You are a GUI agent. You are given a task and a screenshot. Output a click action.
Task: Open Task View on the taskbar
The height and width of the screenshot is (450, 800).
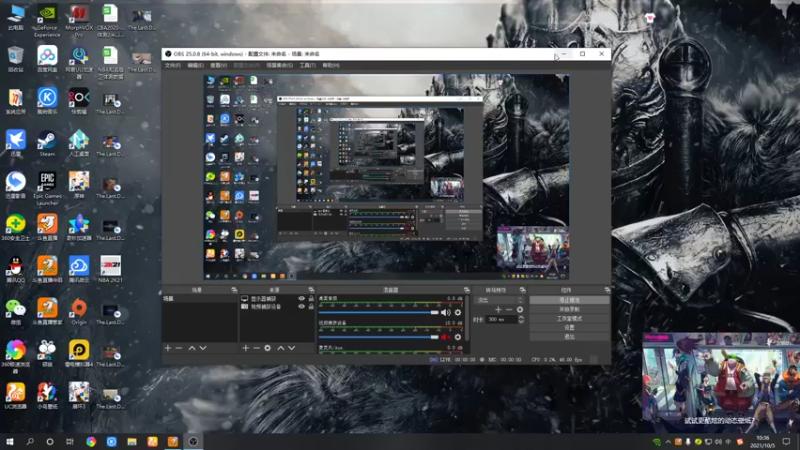[x=70, y=442]
